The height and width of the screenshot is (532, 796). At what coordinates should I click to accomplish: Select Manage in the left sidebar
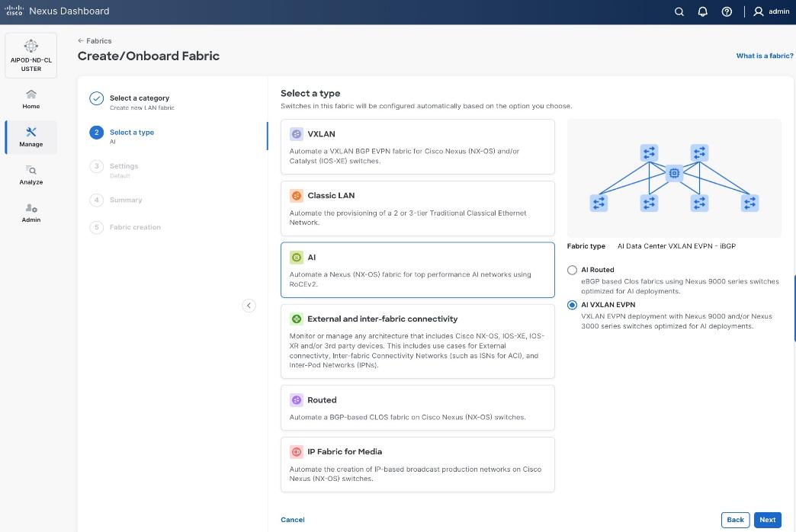(x=30, y=137)
